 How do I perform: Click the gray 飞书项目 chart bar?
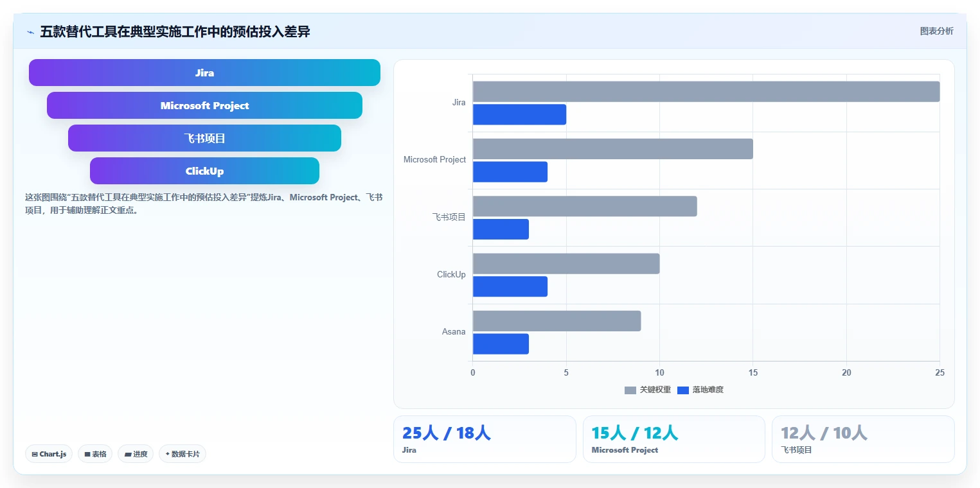[x=585, y=206]
